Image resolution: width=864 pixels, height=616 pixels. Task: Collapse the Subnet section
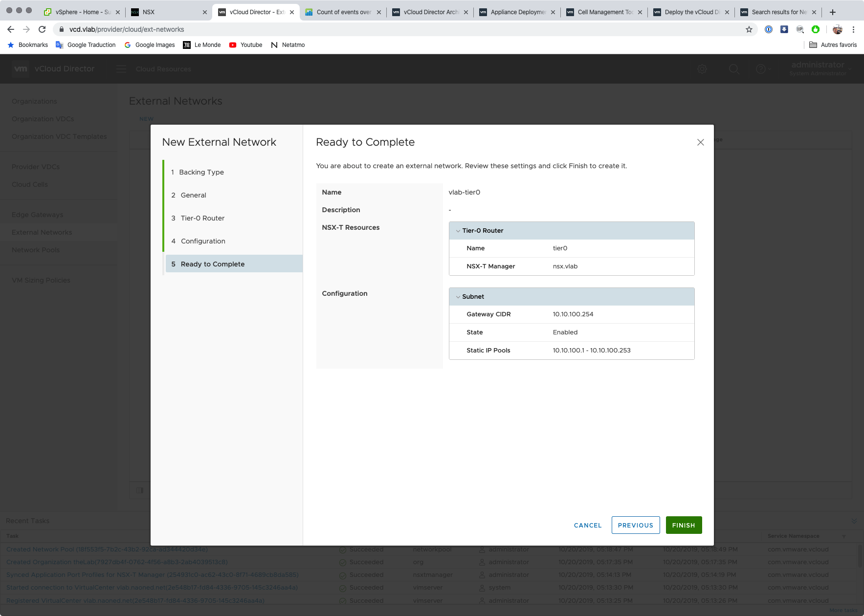[x=458, y=297]
